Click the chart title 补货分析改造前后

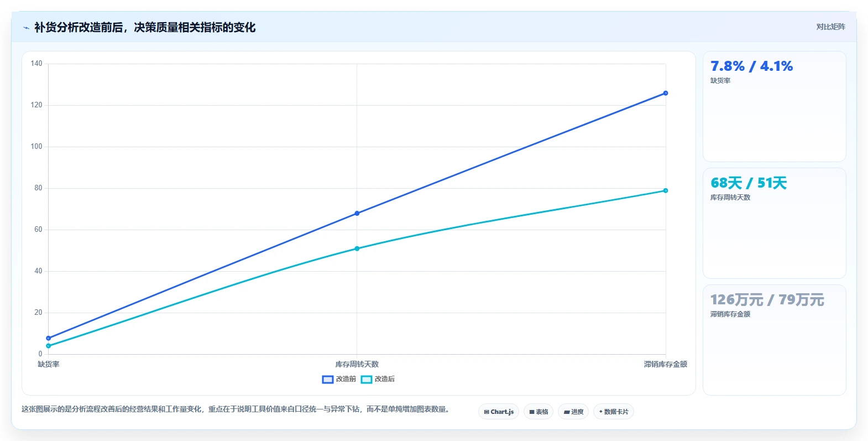[x=79, y=28]
